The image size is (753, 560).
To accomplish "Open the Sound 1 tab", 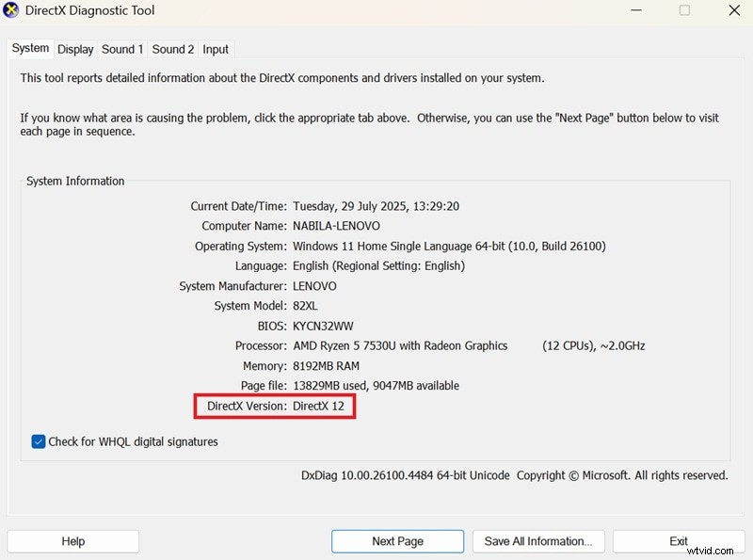I will (x=121, y=49).
